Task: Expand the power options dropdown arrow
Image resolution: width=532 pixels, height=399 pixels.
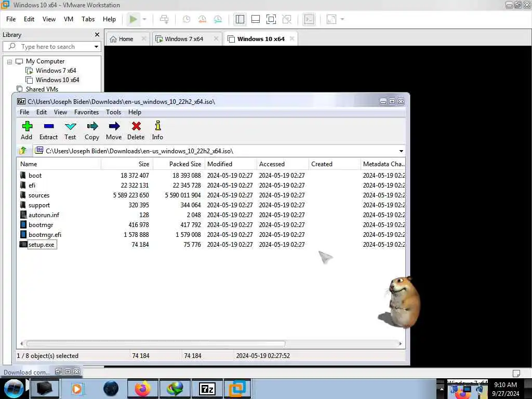Action: click(144, 19)
